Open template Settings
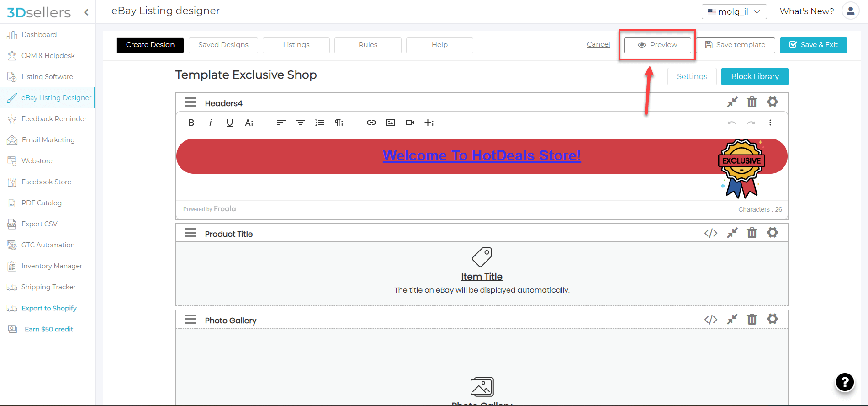 (x=692, y=76)
